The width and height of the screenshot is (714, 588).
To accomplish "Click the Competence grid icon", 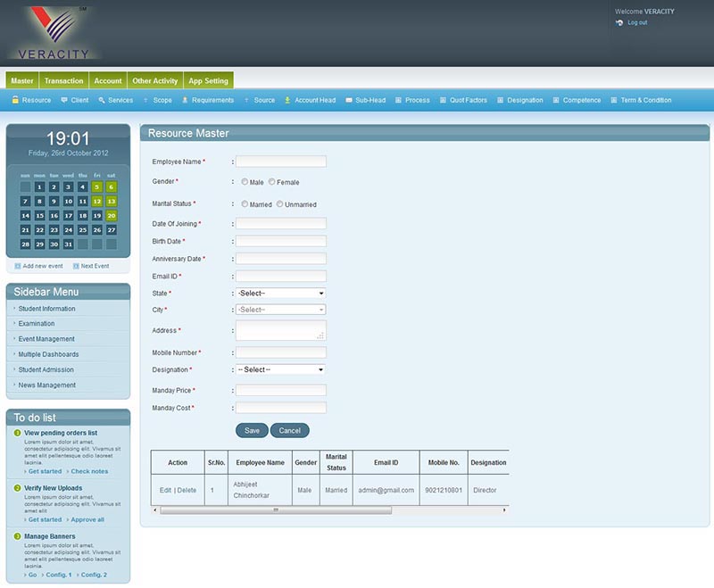I will click(x=555, y=100).
